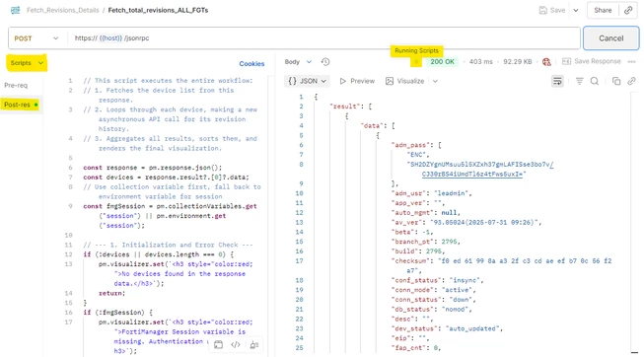Switch to the Visualize view
This screenshot has width=644, height=357.
[x=405, y=81]
